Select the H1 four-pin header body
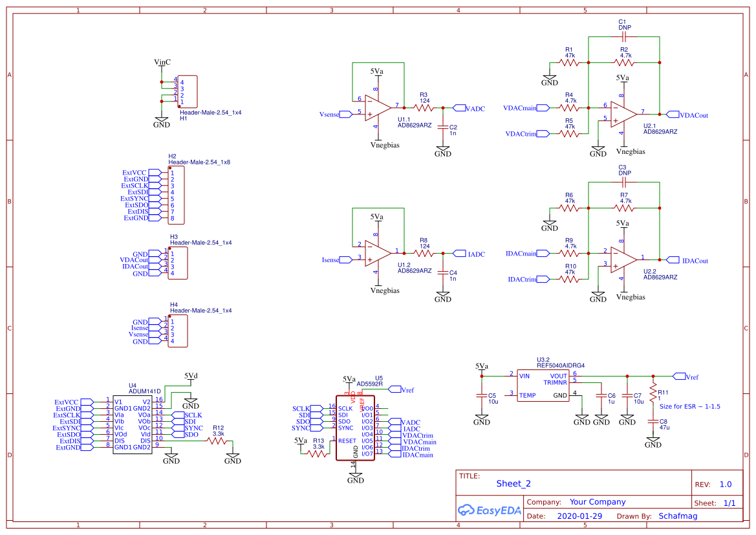The height and width of the screenshot is (535, 756). tap(187, 91)
